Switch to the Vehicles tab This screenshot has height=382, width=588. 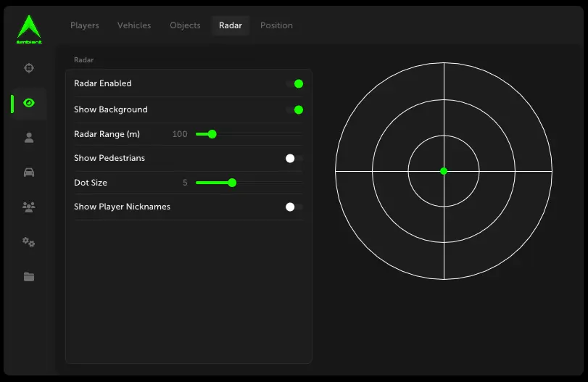coord(134,25)
